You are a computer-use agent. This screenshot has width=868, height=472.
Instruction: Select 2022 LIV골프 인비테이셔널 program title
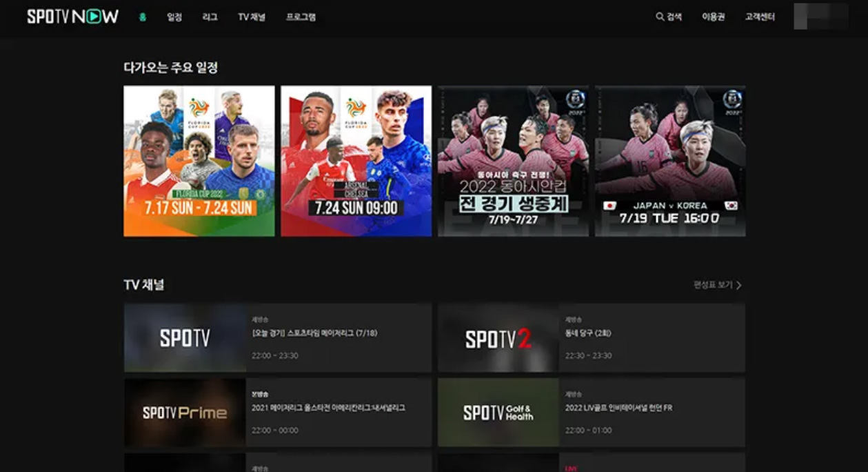pos(618,408)
